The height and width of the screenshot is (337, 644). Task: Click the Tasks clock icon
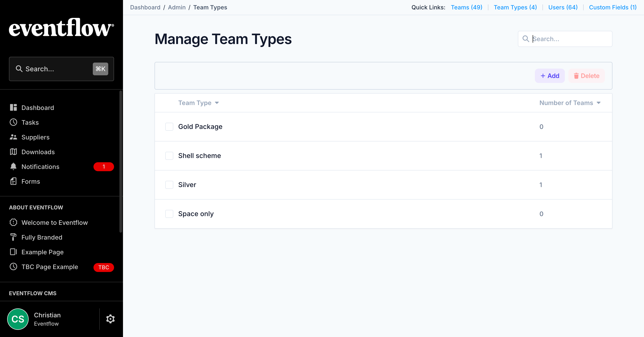(13, 122)
